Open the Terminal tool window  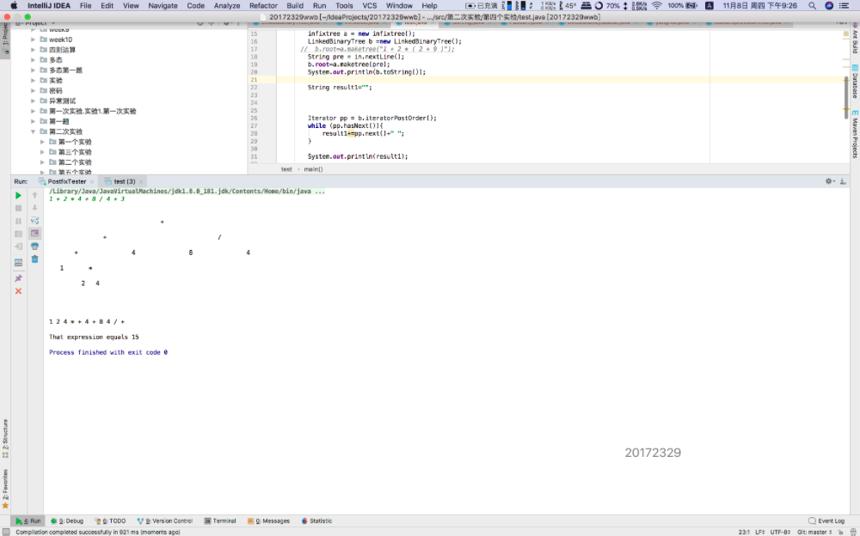(220, 521)
